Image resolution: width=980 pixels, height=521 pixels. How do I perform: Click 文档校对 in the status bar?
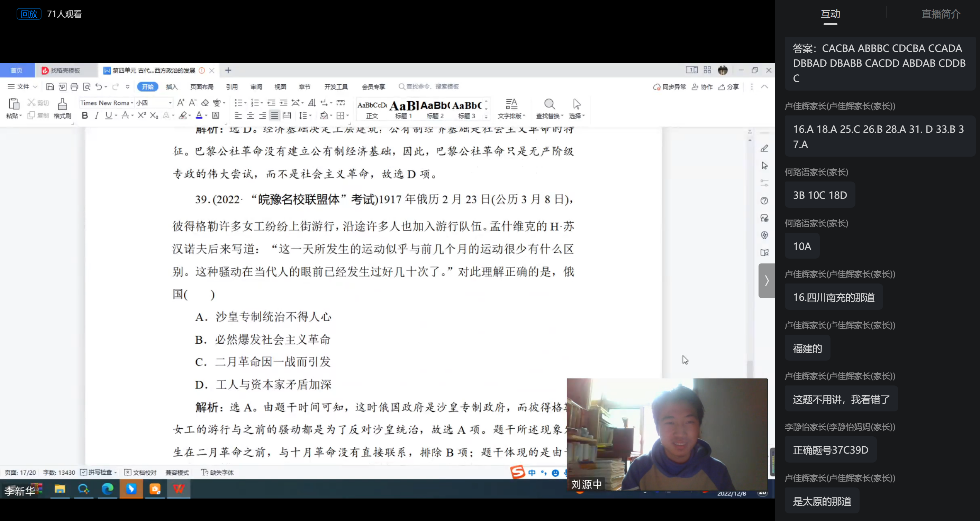click(140, 472)
